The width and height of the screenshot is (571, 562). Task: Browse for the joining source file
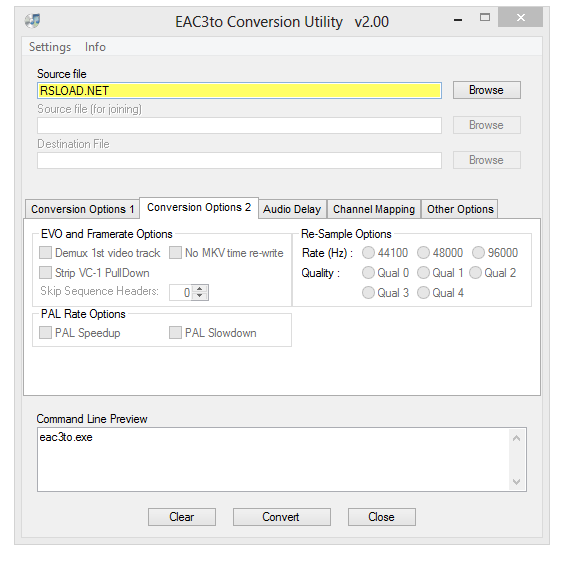487,125
